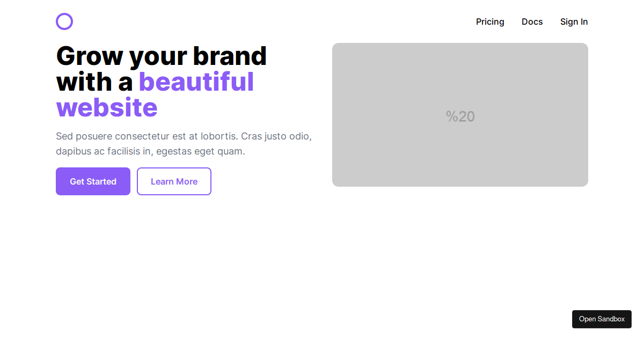
Task: Click the headline reading Grow your brand
Action: 161,56
